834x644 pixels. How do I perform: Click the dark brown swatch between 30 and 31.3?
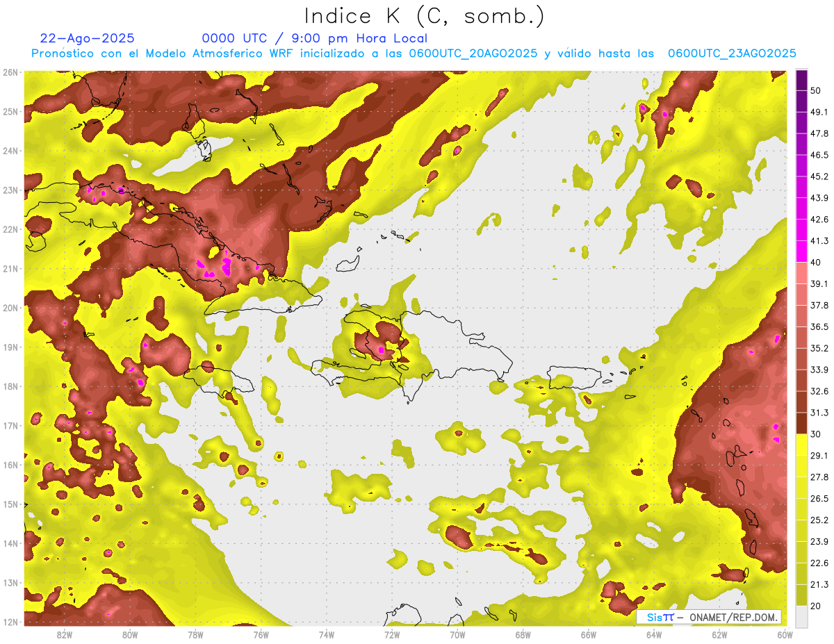click(x=801, y=424)
